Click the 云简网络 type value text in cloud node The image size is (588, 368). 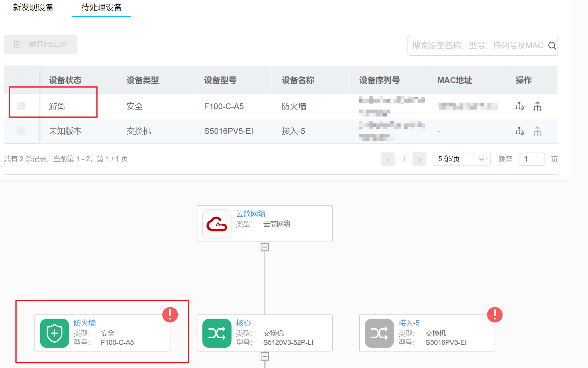tap(277, 224)
